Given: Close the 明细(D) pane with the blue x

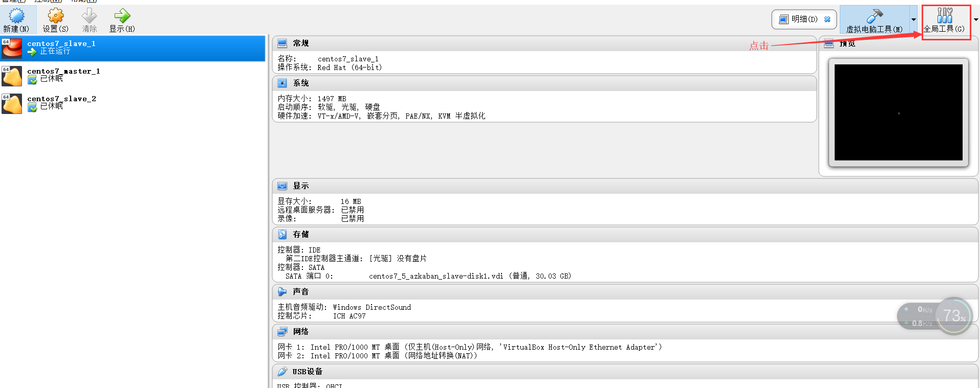Looking at the screenshot, I should click(x=827, y=19).
